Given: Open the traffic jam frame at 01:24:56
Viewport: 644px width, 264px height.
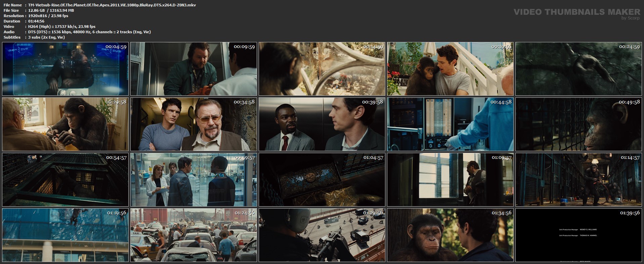Looking at the screenshot, I should coord(194,235).
